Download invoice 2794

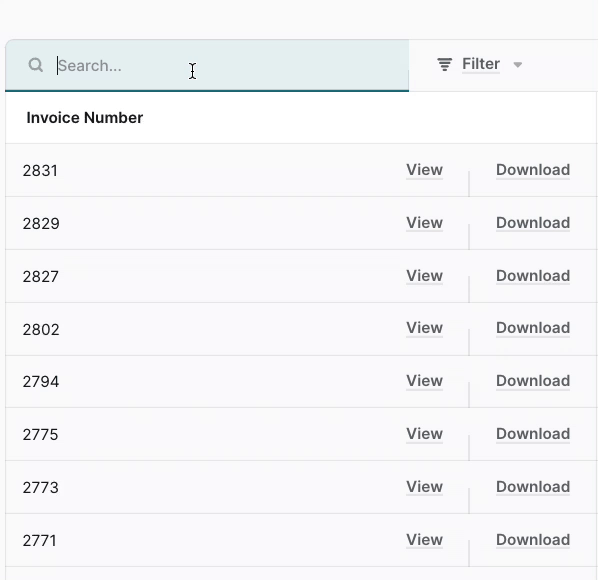533,381
